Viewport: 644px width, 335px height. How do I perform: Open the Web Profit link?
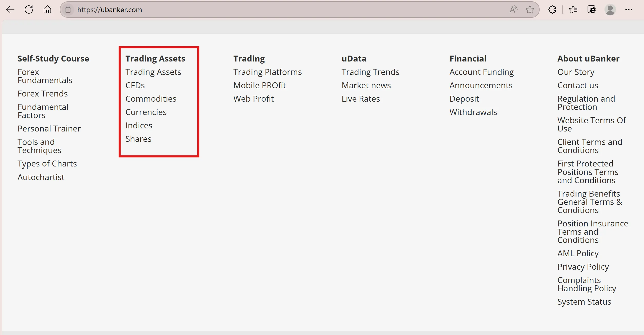point(253,99)
